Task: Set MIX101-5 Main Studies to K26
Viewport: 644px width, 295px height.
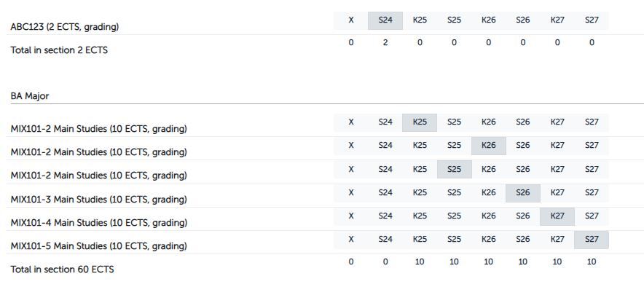Action: (x=489, y=240)
